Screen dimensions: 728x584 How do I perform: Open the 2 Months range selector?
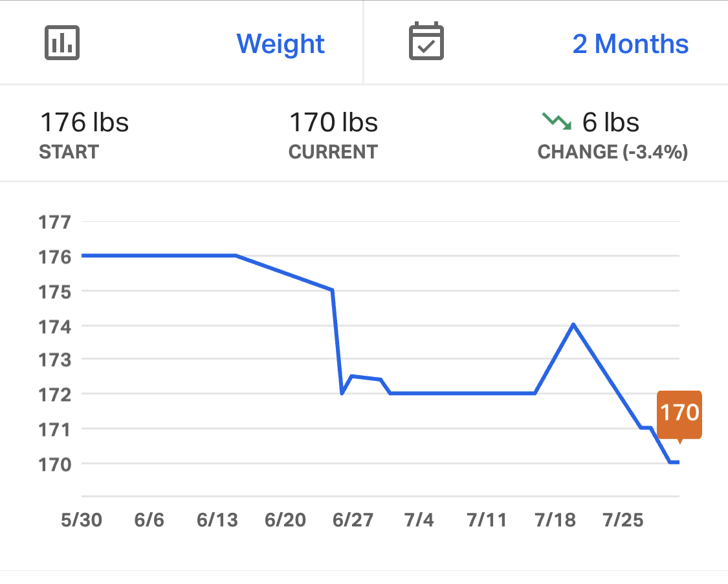[x=630, y=44]
